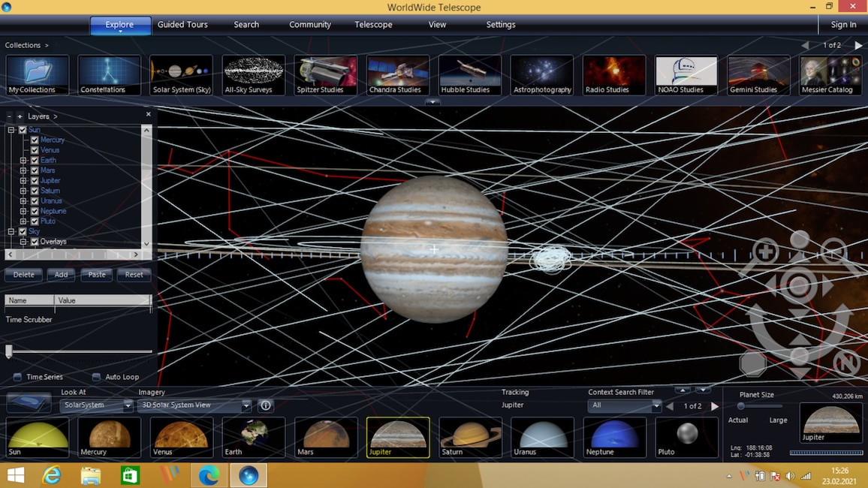The width and height of the screenshot is (868, 488).
Task: Open Gemini Studies collection
Action: (x=758, y=74)
